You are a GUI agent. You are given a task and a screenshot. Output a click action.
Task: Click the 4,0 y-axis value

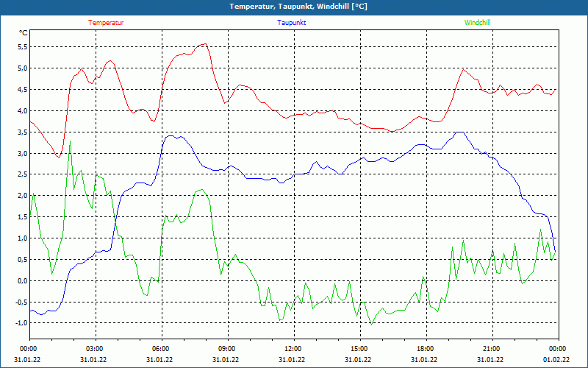tap(23, 111)
